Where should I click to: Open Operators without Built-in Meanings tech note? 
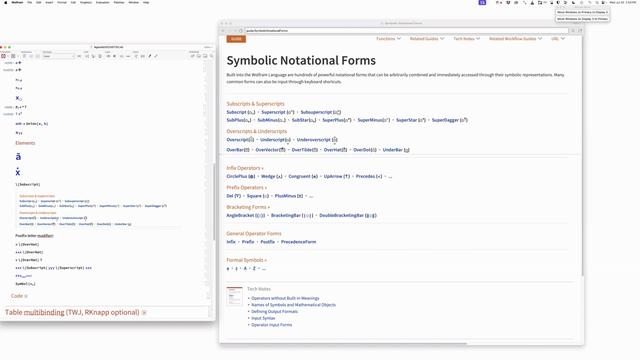pos(285,298)
